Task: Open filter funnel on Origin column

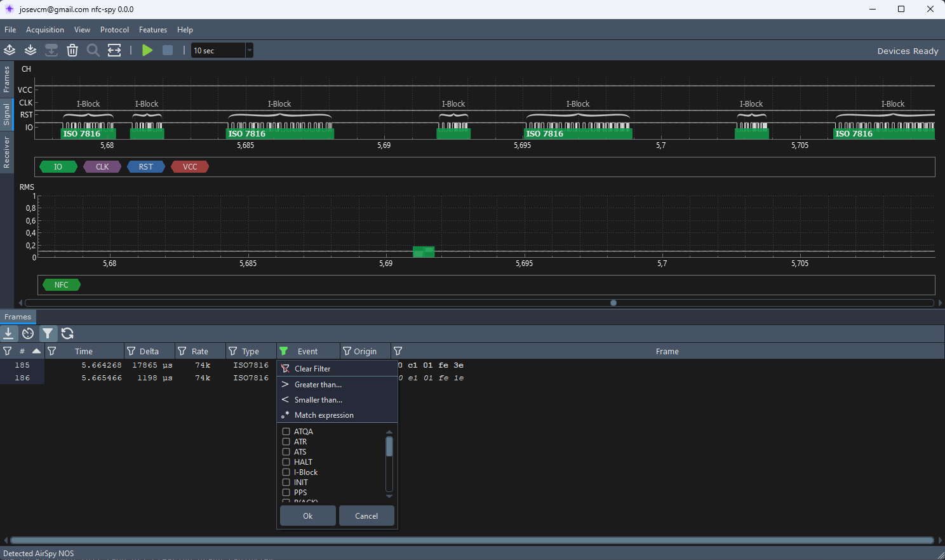Action: click(x=347, y=351)
